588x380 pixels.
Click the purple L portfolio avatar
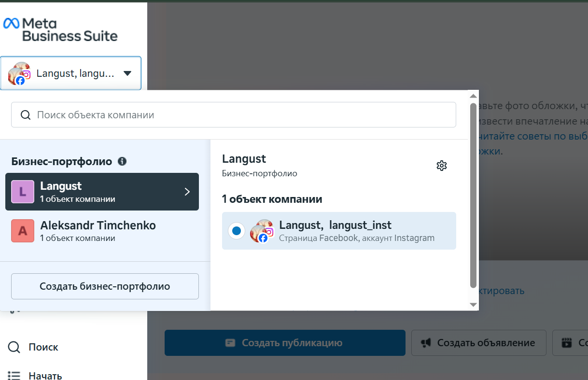point(23,192)
